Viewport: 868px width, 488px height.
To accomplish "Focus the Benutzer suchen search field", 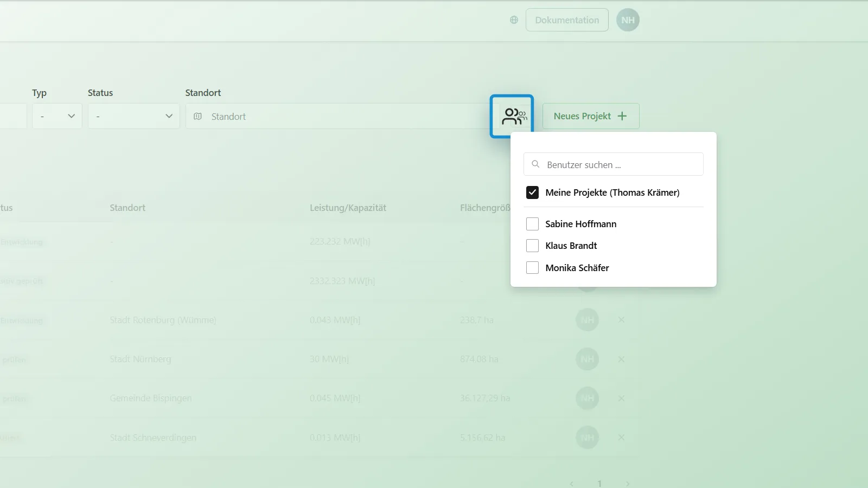I will click(x=614, y=164).
